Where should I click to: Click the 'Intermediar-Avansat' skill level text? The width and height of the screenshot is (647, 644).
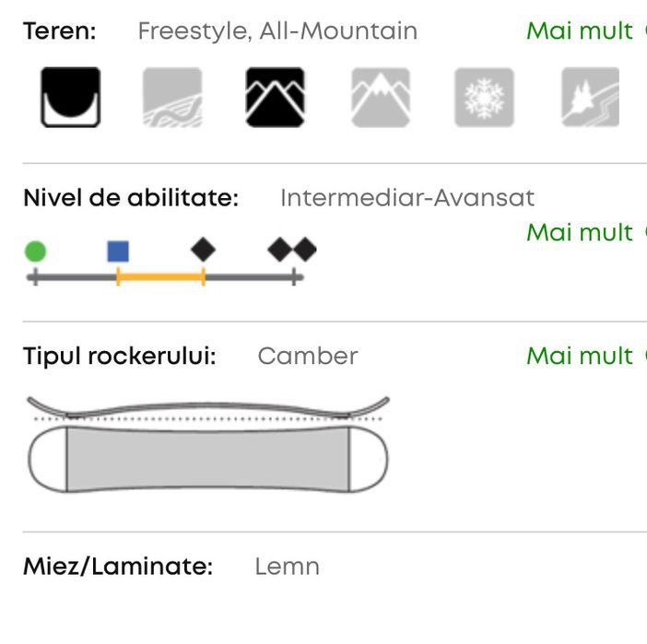click(x=407, y=198)
